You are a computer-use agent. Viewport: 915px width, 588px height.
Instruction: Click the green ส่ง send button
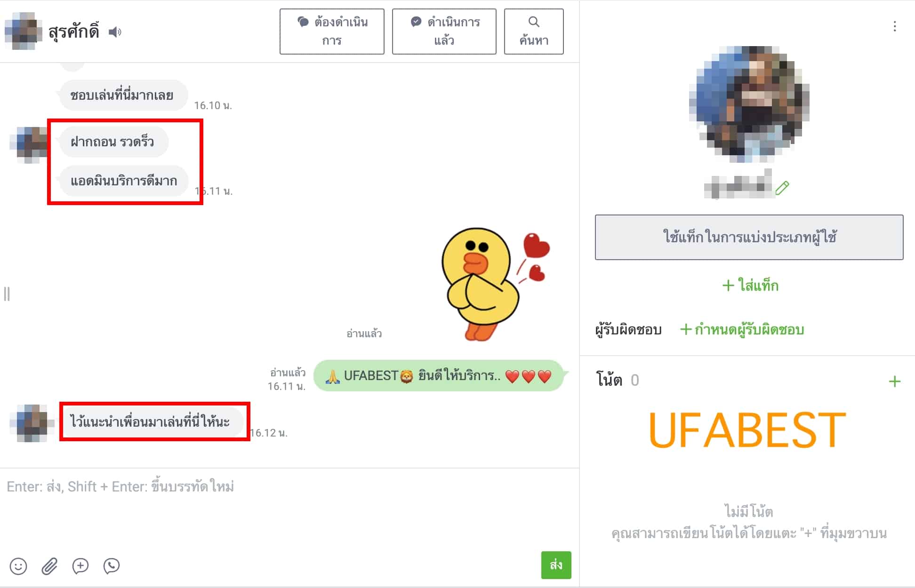[x=556, y=565]
